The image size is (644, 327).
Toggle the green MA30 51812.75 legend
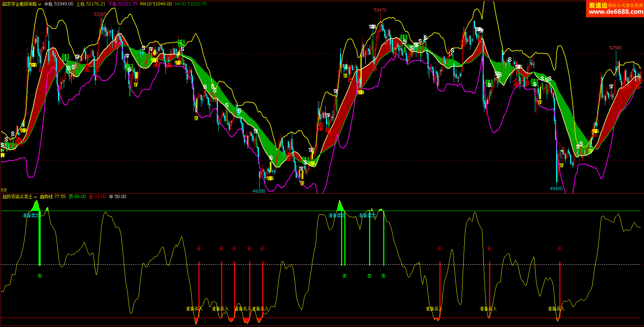(191, 4)
